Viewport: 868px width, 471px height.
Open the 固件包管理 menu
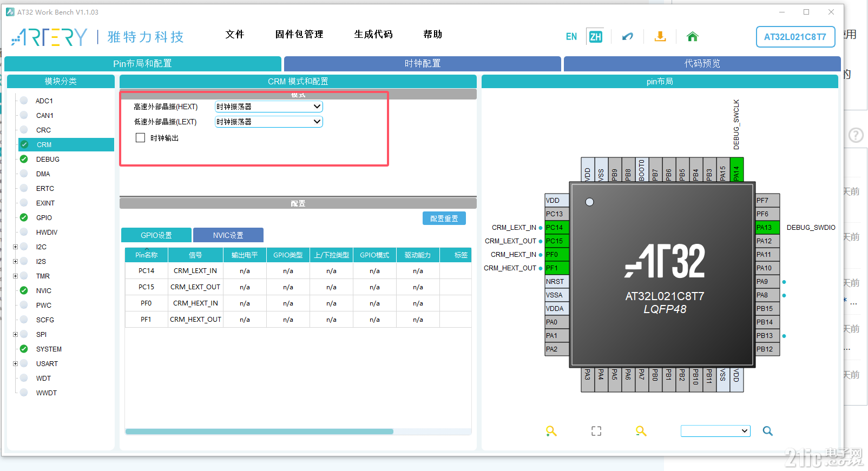pyautogui.click(x=299, y=35)
